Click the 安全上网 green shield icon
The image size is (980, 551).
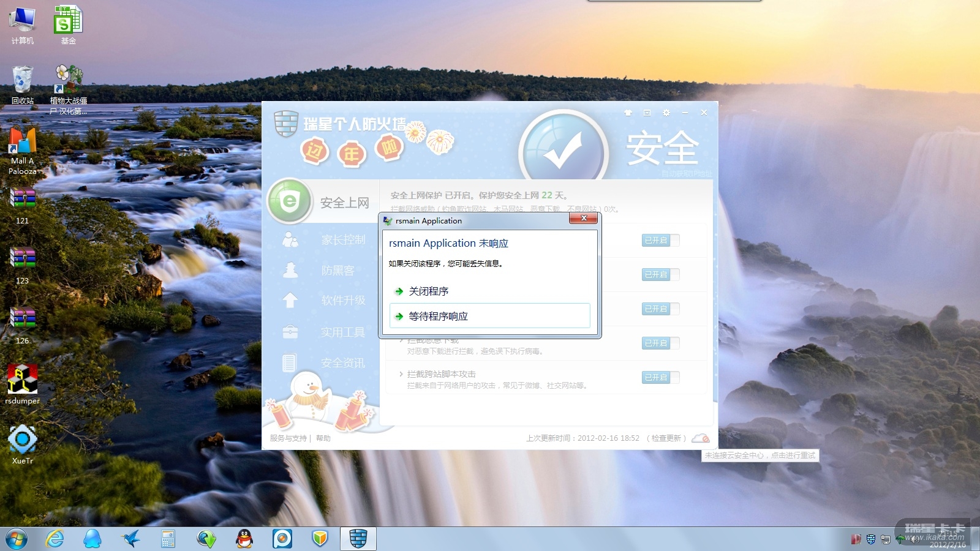290,201
